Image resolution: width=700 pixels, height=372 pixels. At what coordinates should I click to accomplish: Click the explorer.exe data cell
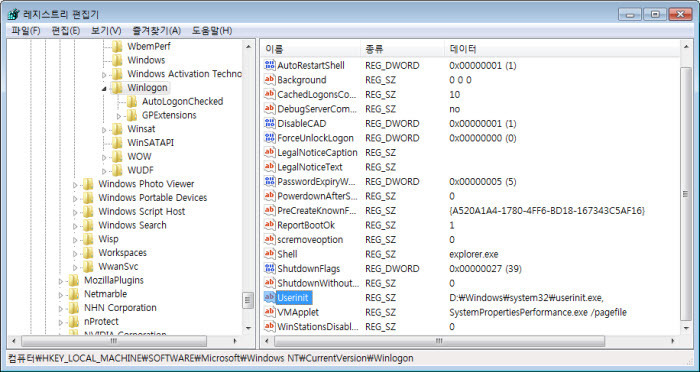coord(474,254)
